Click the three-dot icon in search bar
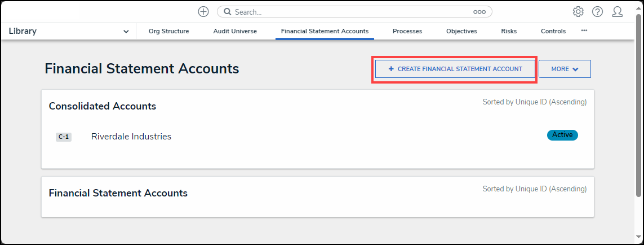The image size is (644, 245). (x=479, y=12)
